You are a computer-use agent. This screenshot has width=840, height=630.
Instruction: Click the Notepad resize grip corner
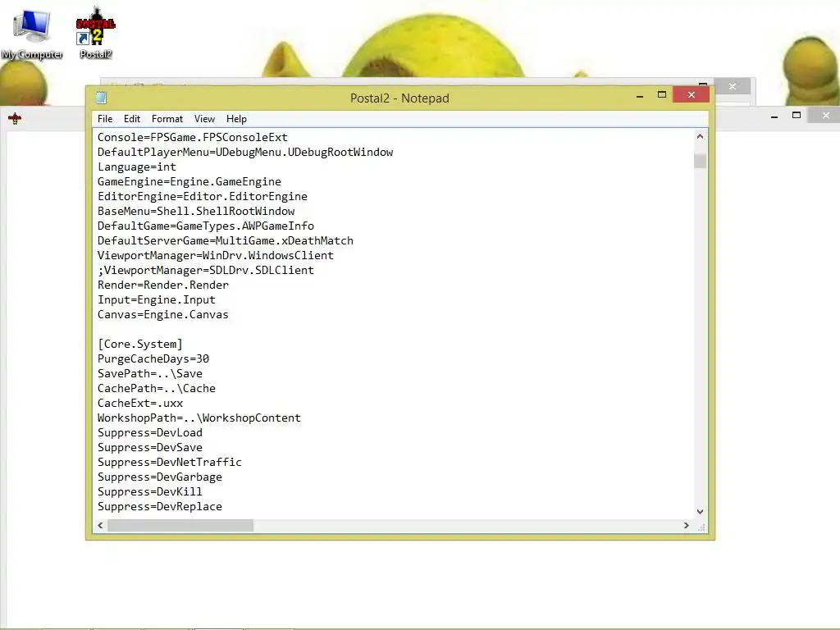(x=701, y=527)
